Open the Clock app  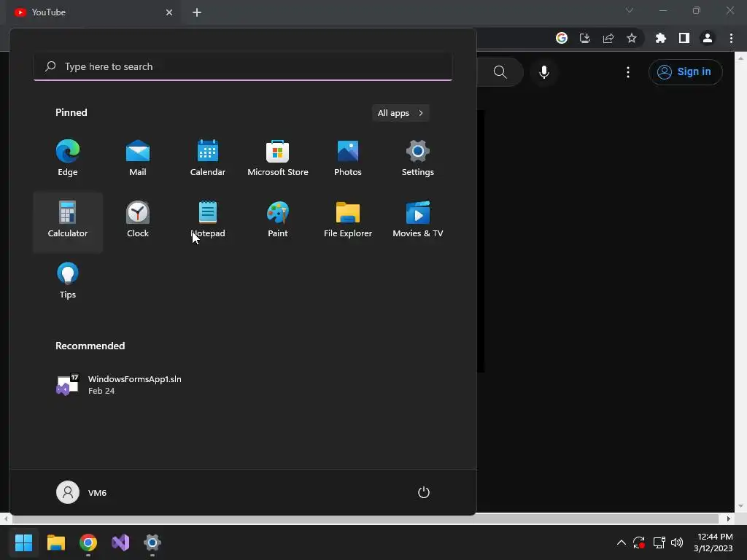[x=138, y=220]
